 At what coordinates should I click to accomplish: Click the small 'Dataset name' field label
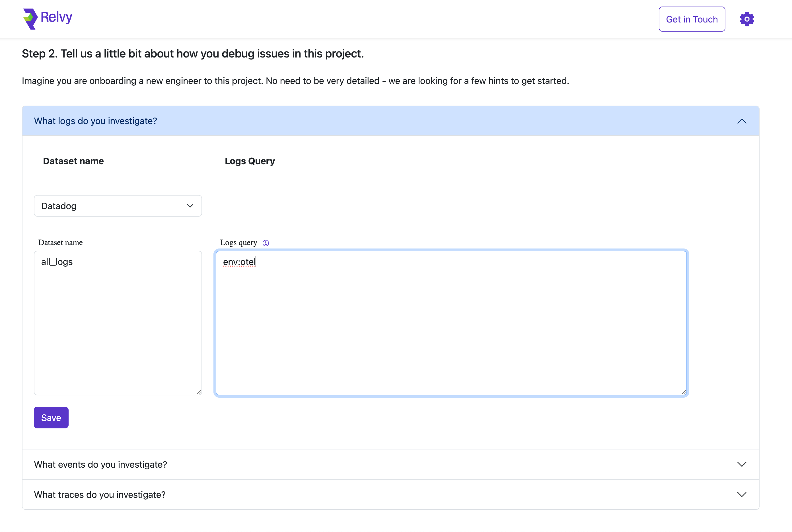pos(60,243)
